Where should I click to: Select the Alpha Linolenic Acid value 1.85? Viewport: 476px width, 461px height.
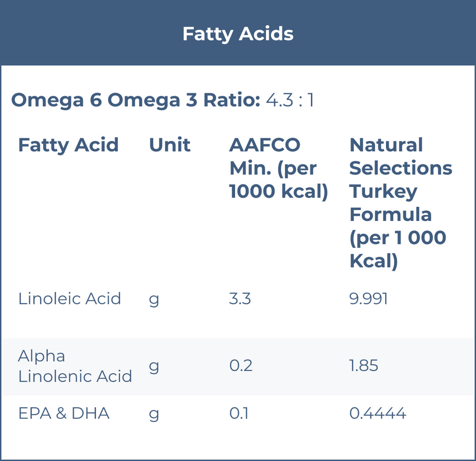pyautogui.click(x=364, y=366)
